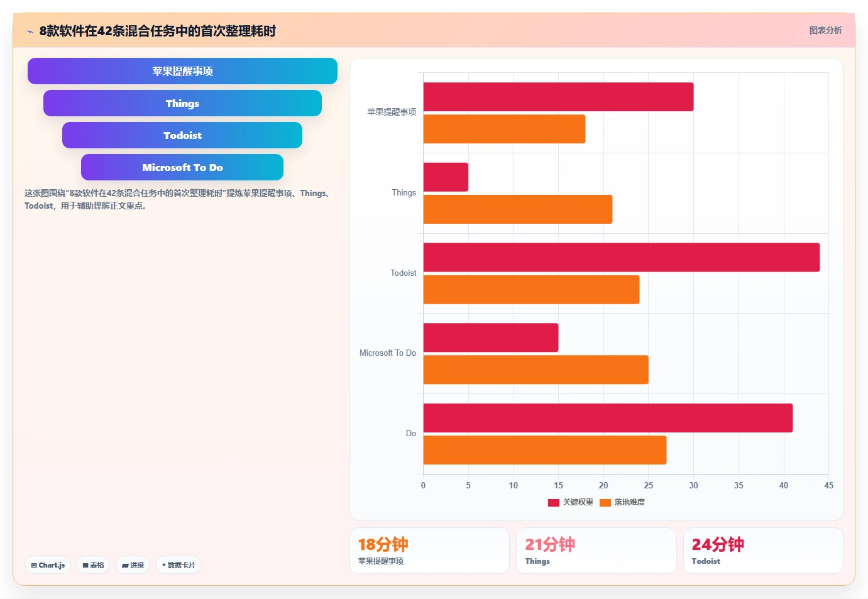Click the orange 落地难度 bar for Todoist

531,290
